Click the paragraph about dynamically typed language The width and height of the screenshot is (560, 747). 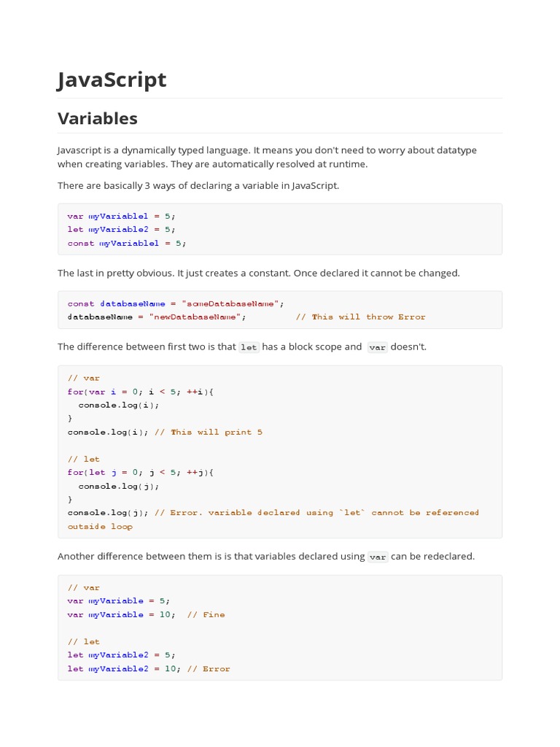point(267,157)
